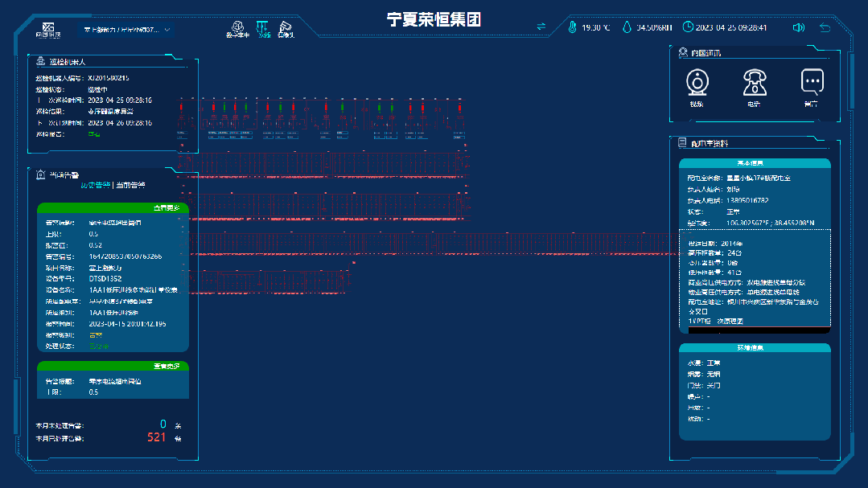Image resolution: width=868 pixels, height=488 pixels.
Task: Click 'view more' on second alarm card
Action: (x=167, y=367)
